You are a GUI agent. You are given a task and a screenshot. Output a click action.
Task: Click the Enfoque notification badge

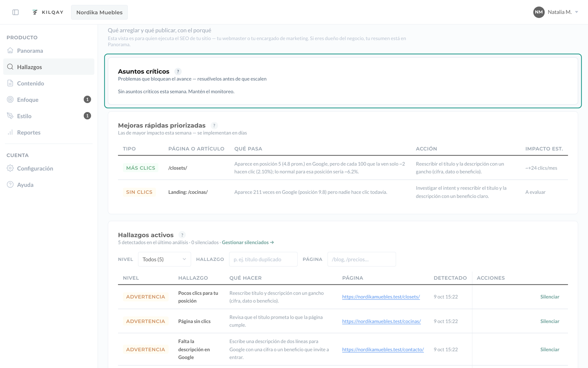tap(87, 99)
